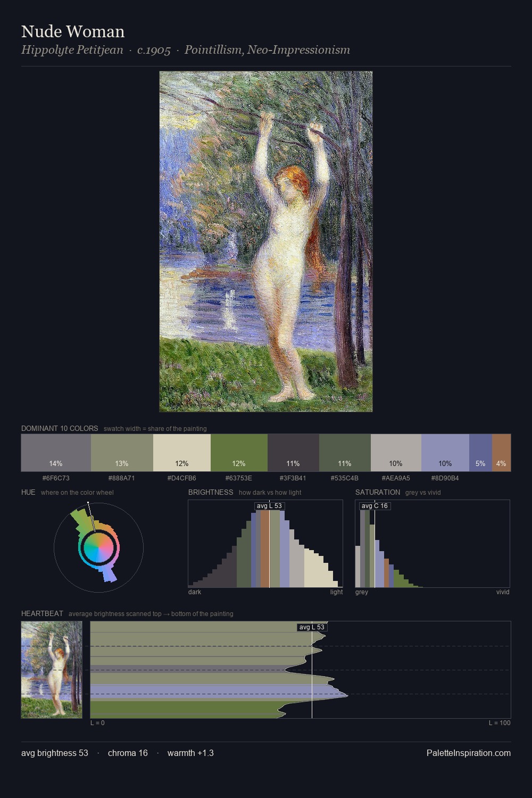This screenshot has height=798, width=532.
Task: Click the hex code #535C4B text
Action: (x=345, y=478)
